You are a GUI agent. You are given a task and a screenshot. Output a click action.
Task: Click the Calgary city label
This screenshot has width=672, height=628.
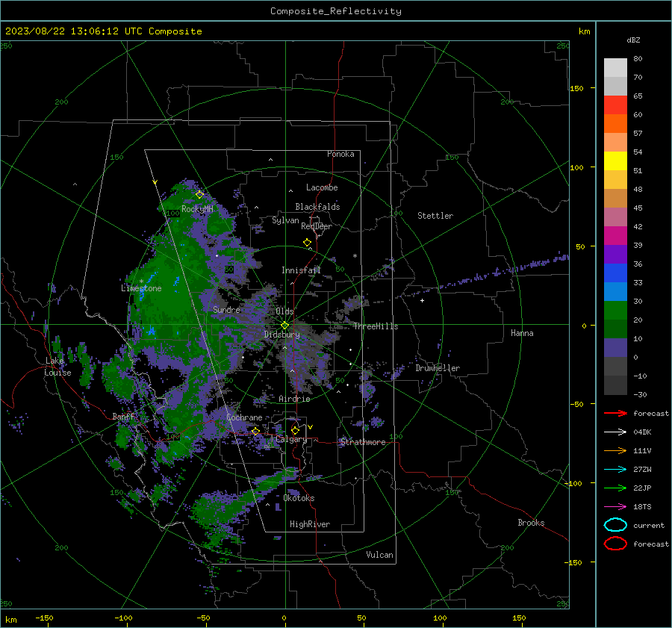291,439
